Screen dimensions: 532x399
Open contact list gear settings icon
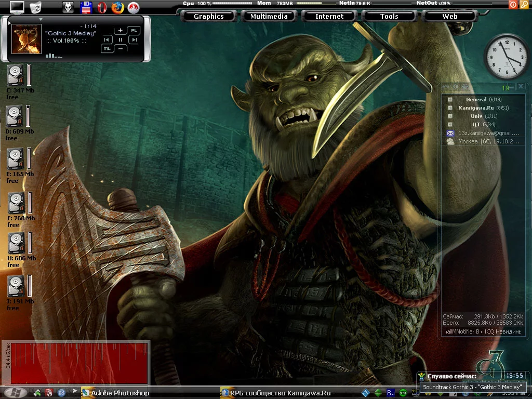pyautogui.click(x=456, y=87)
